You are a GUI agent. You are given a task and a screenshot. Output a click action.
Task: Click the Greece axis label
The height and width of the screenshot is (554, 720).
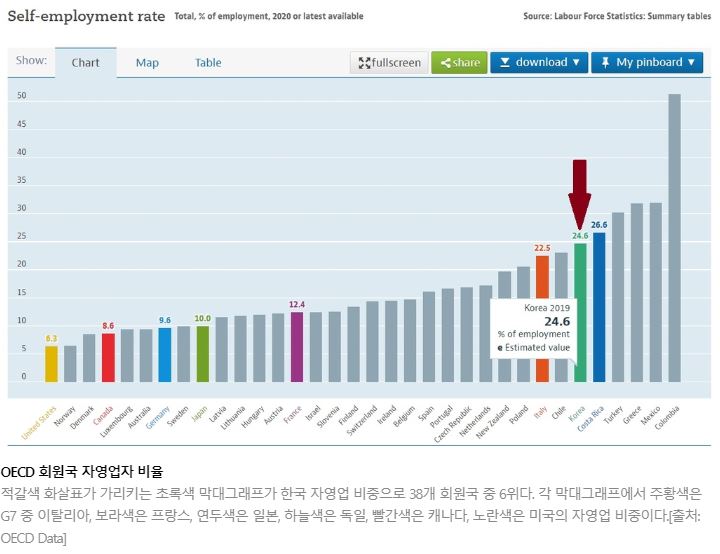[632, 415]
